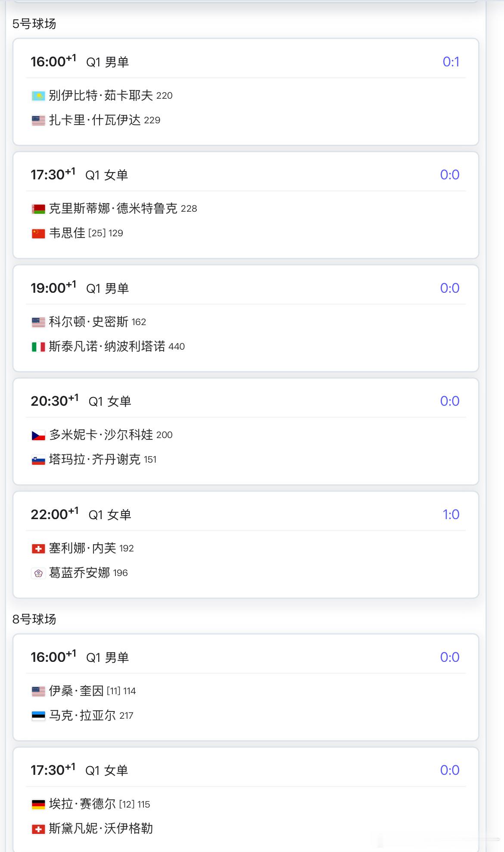Click Estonia flag next to 马克·拉亚尔
Viewport: 504px width, 852px height.
[x=38, y=716]
